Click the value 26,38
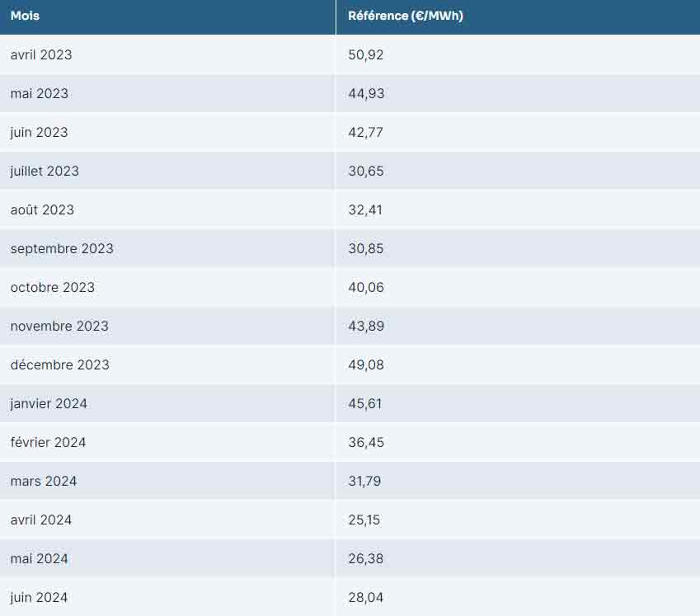 [365, 559]
